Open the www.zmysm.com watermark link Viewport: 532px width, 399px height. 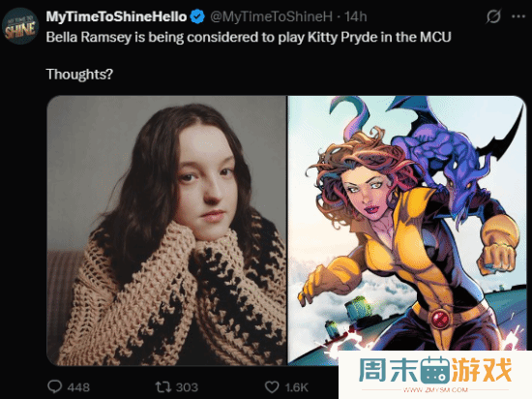(x=435, y=390)
